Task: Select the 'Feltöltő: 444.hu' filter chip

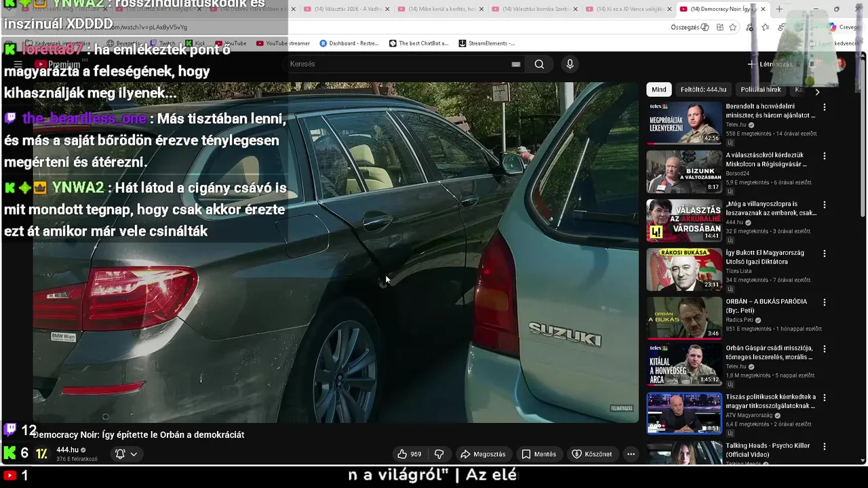Action: tap(703, 89)
